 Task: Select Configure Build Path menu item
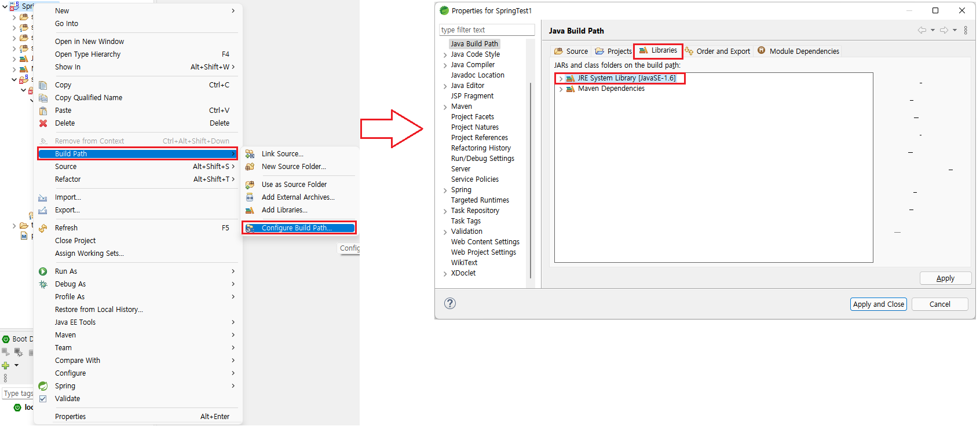[x=299, y=228]
